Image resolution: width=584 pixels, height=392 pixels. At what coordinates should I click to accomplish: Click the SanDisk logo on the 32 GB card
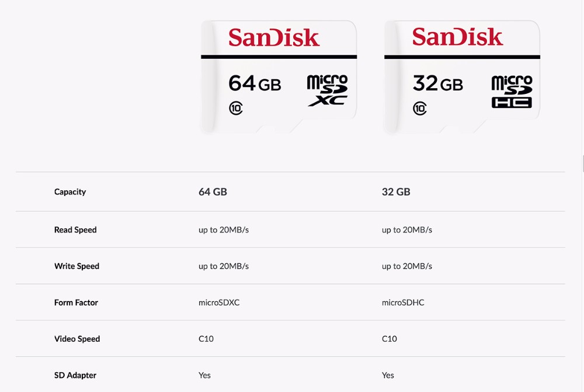457,37
